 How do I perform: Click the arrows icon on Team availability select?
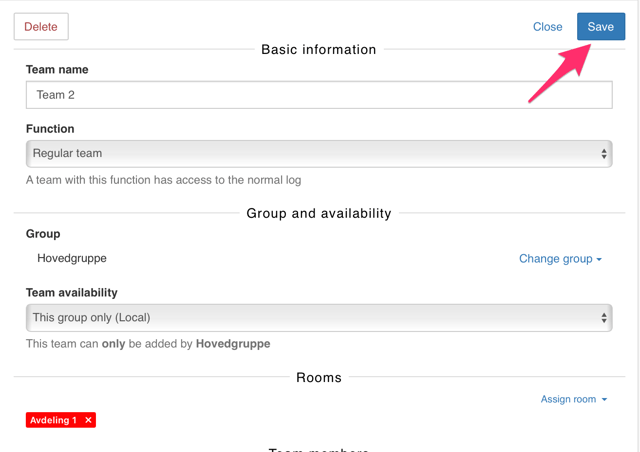603,318
